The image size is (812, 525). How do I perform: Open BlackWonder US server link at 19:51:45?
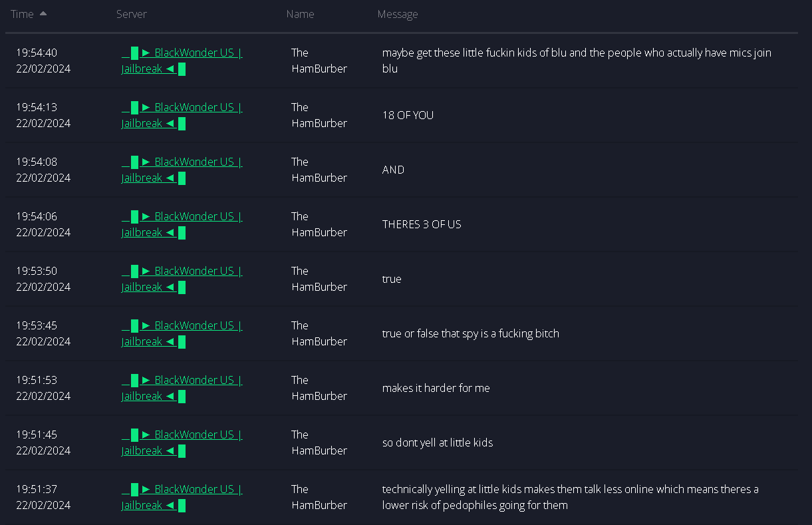click(x=182, y=442)
